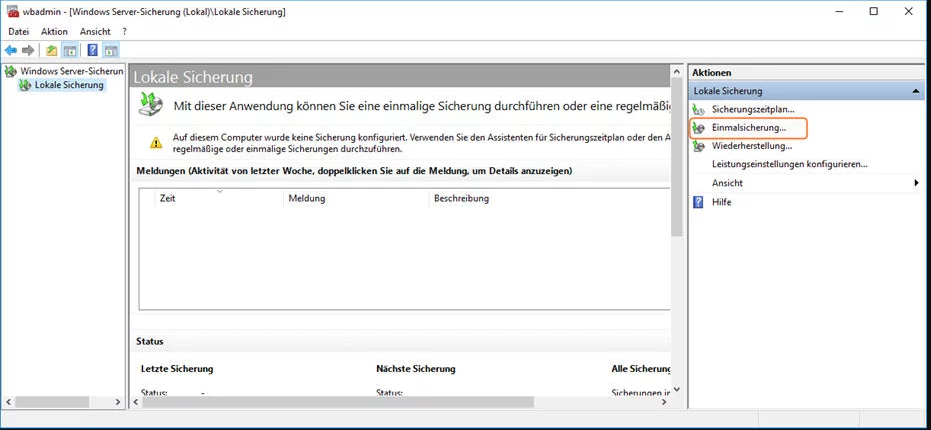Open the Datei menu
This screenshot has width=931, height=430.
(18, 31)
